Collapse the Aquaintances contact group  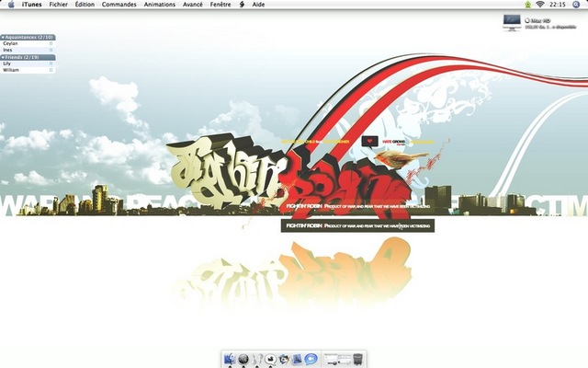[3, 38]
